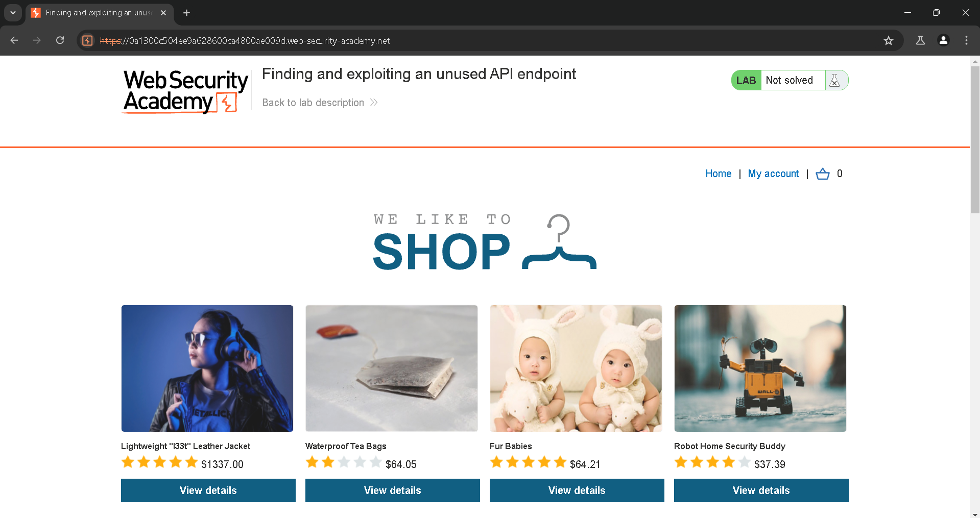Go to the Home link

(718, 174)
